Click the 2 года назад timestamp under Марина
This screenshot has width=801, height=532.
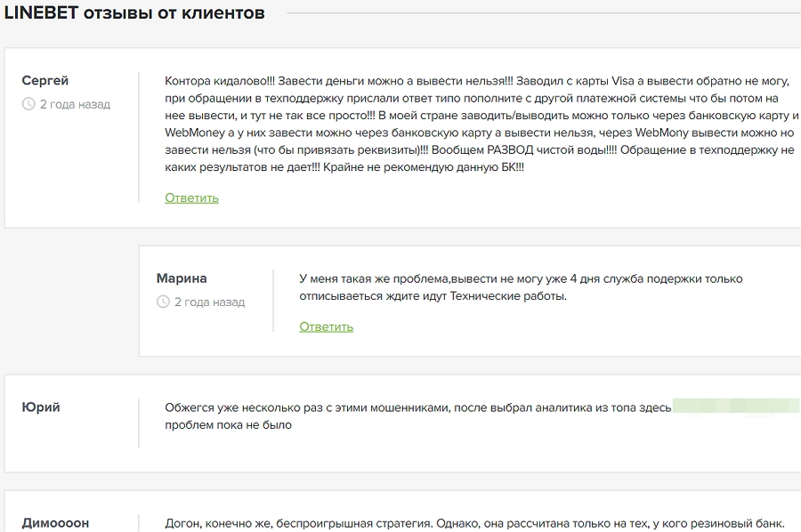coord(209,302)
